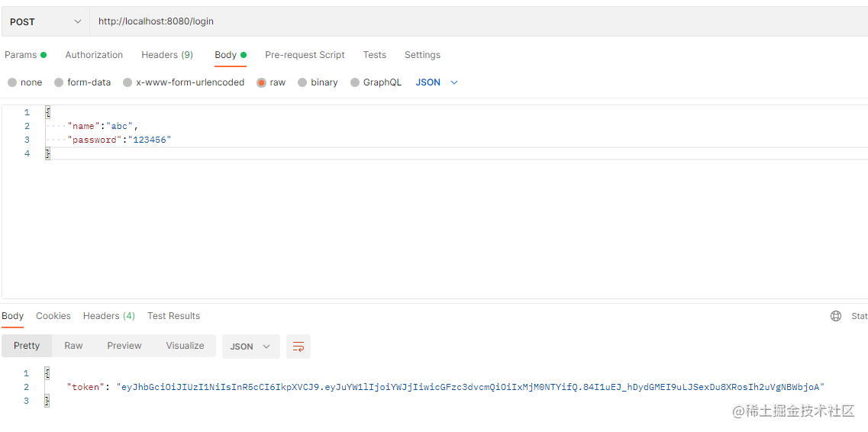
Task: Switch response view to Raw
Action: [73, 346]
